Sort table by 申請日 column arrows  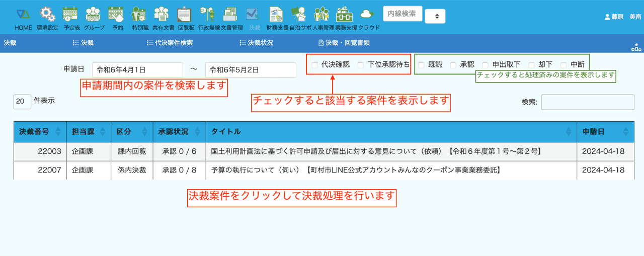(x=625, y=132)
